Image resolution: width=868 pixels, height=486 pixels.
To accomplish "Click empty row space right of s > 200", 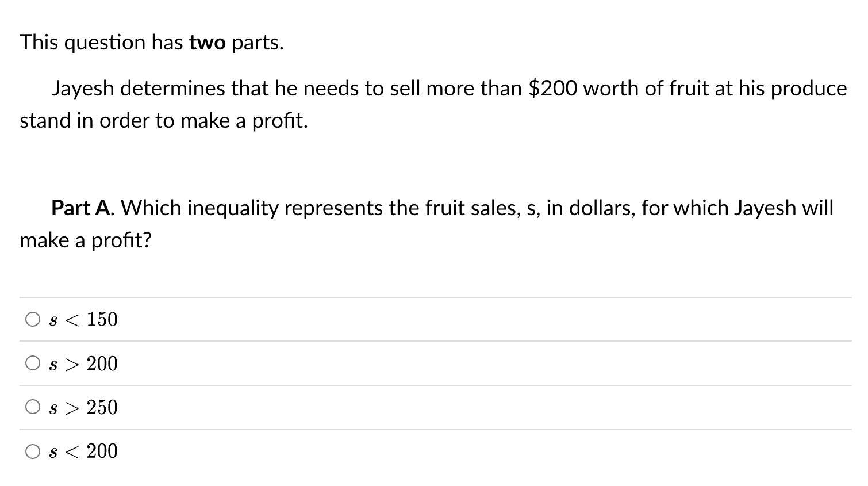I will click(483, 363).
